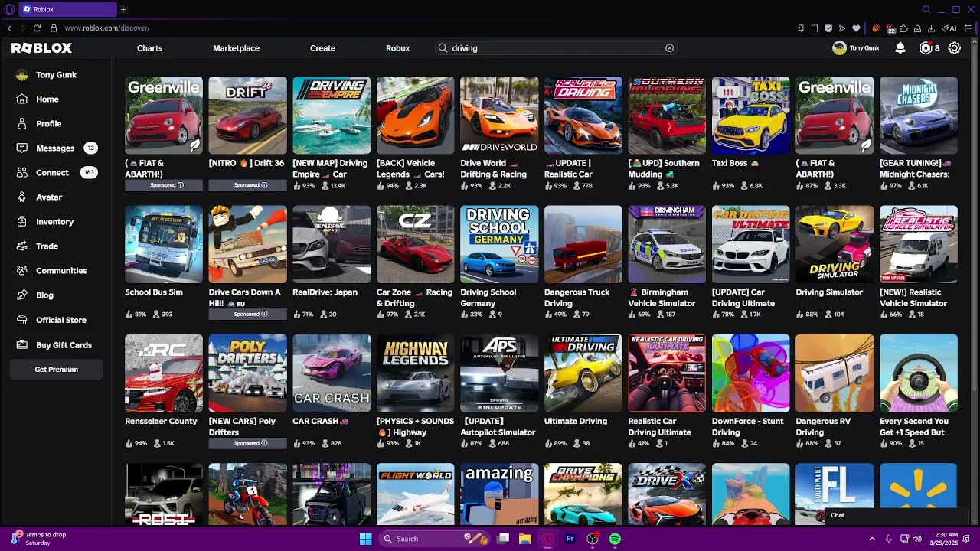The height and width of the screenshot is (551, 980).
Task: Open the Roblox notifications bell
Action: click(900, 48)
